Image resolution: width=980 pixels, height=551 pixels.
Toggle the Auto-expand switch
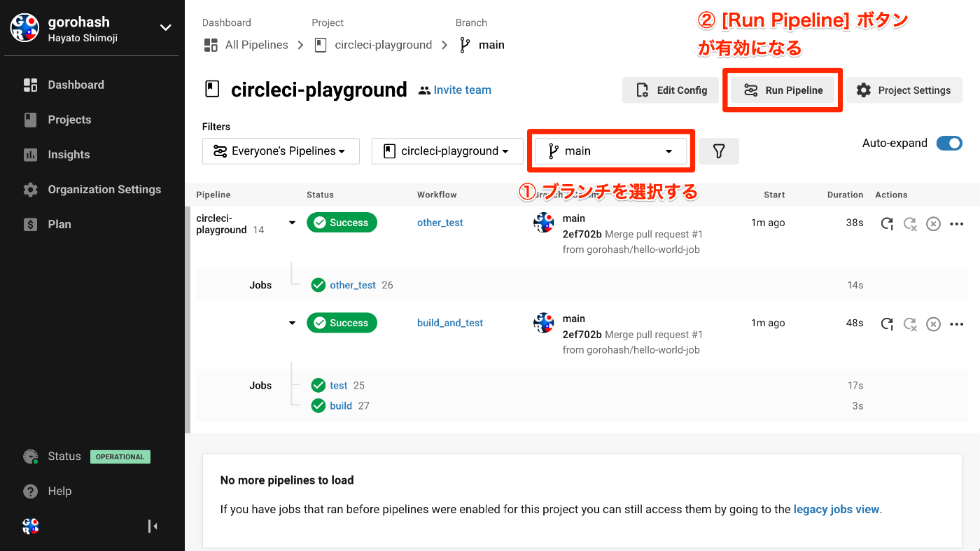[949, 143]
